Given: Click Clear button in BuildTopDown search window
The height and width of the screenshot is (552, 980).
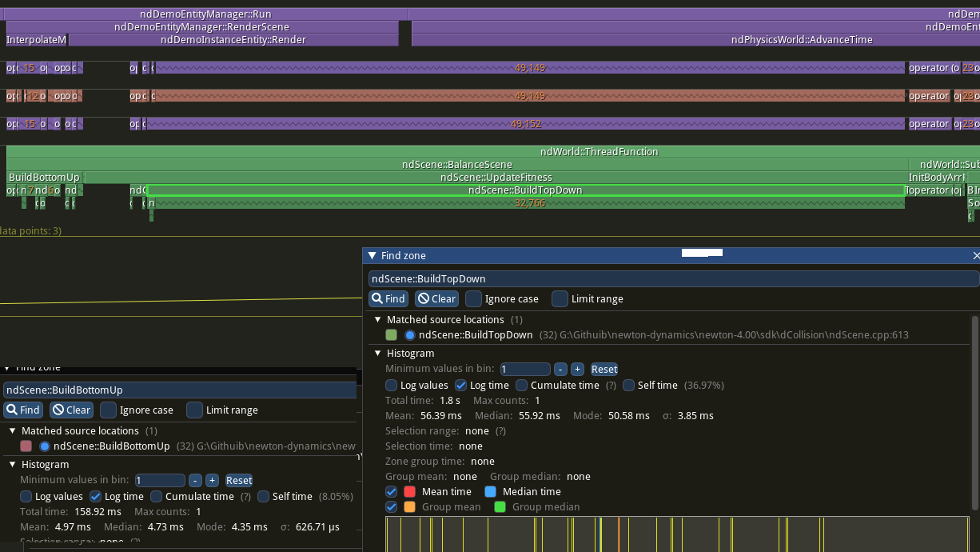Looking at the screenshot, I should (436, 298).
